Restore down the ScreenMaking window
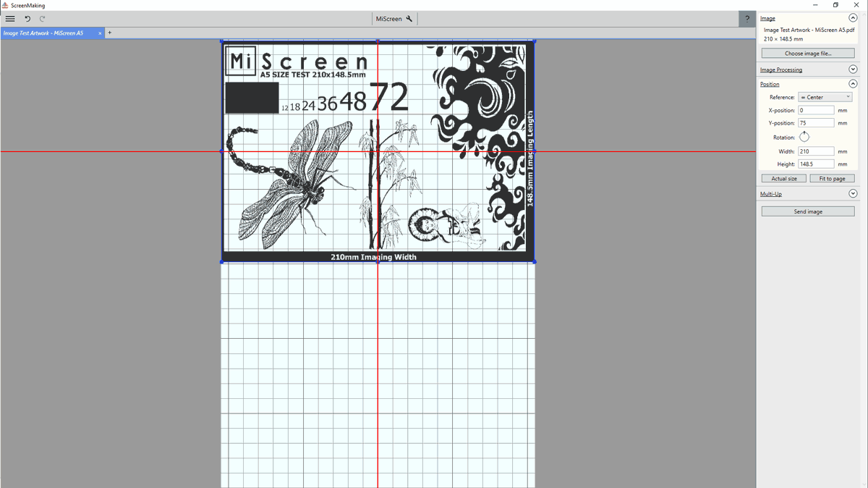This screenshot has height=488, width=868. click(x=835, y=5)
